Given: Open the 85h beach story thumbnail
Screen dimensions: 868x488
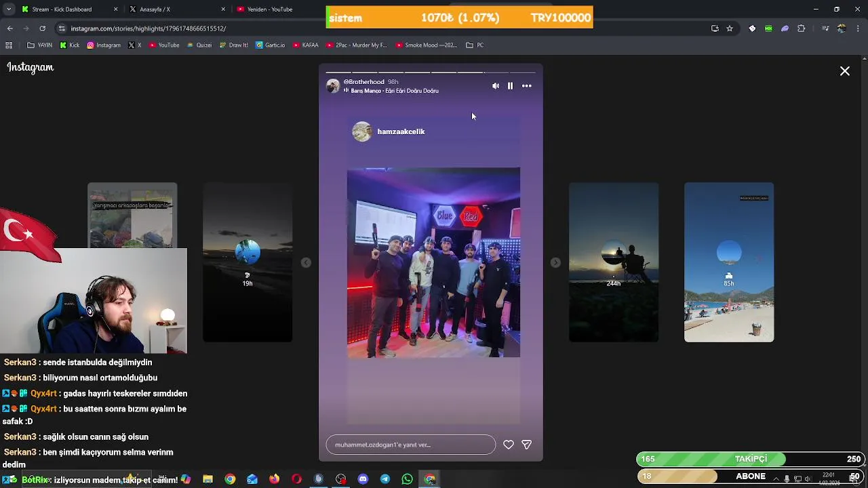Looking at the screenshot, I should coord(729,262).
